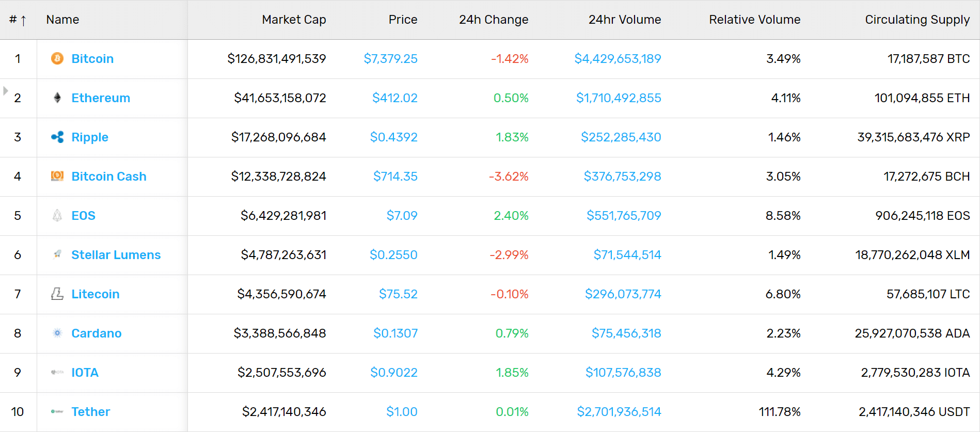Open the Cardano link
The height and width of the screenshot is (432, 980).
pos(97,333)
